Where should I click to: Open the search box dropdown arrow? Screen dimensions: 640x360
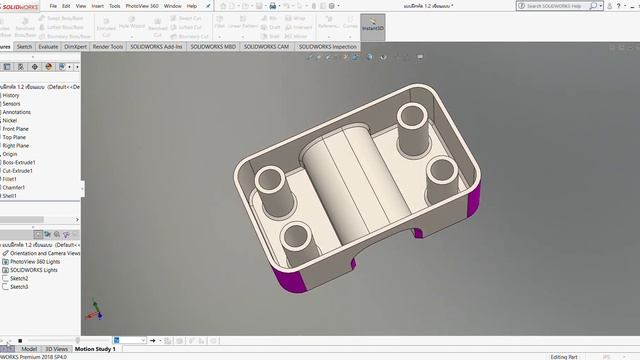coord(601,6)
